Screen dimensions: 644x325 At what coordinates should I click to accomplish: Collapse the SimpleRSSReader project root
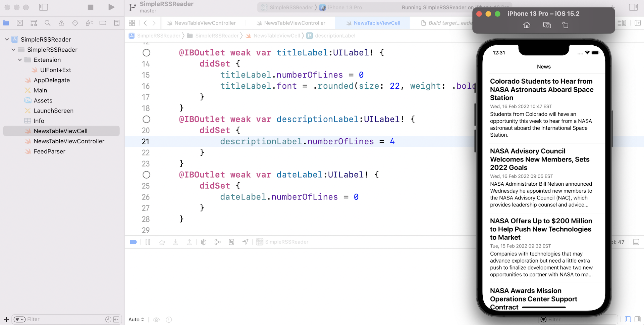(x=7, y=40)
